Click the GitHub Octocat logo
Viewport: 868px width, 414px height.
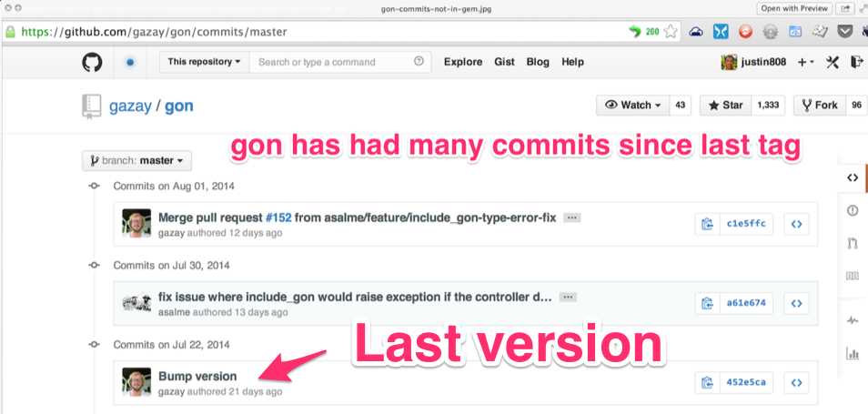pos(92,62)
